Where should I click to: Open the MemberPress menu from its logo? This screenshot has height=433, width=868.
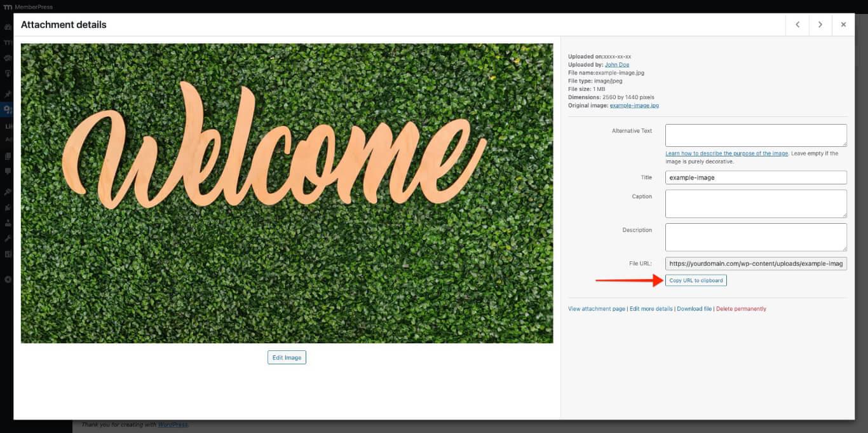click(7, 6)
